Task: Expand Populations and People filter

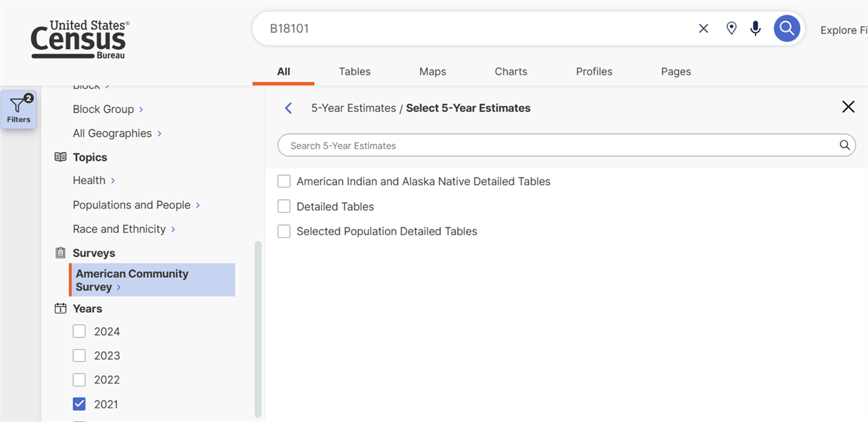Action: [137, 205]
